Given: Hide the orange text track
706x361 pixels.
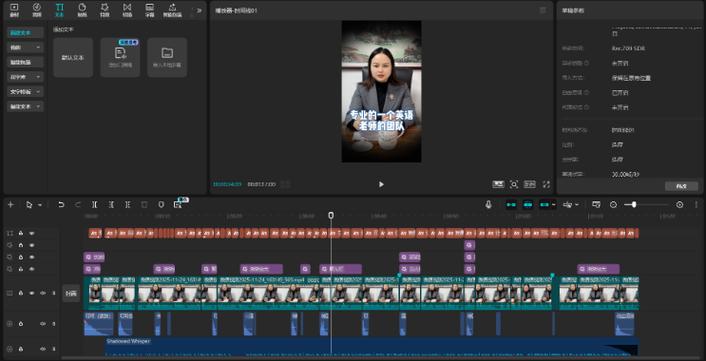Looking at the screenshot, I should [x=32, y=233].
